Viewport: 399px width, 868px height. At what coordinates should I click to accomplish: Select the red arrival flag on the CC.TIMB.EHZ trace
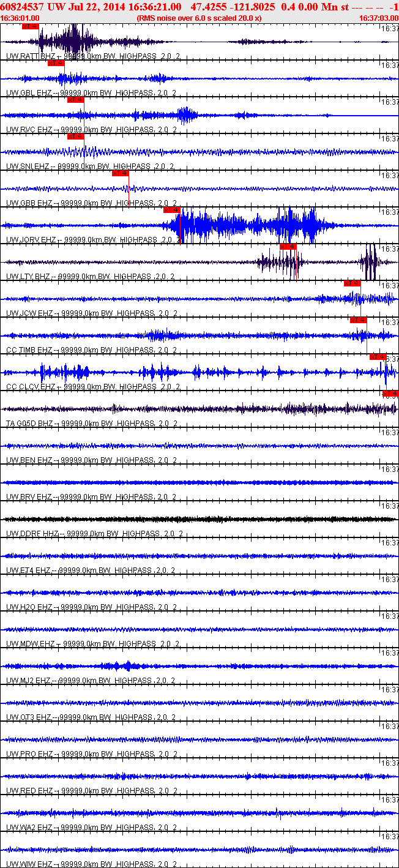point(358,320)
